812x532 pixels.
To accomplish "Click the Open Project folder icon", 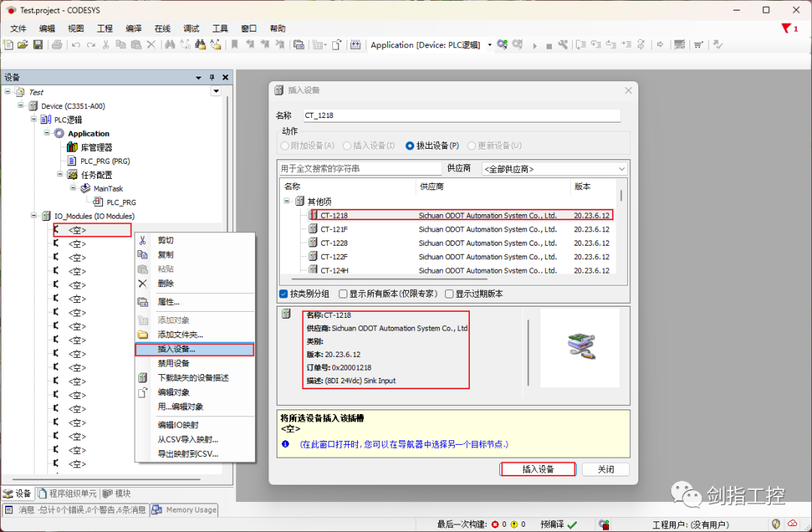I will pos(23,44).
